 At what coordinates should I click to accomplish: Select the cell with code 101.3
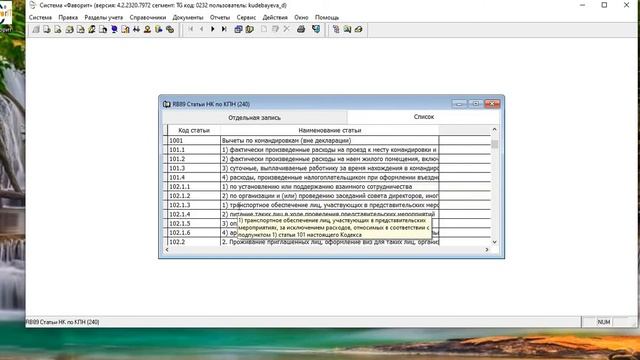point(194,168)
